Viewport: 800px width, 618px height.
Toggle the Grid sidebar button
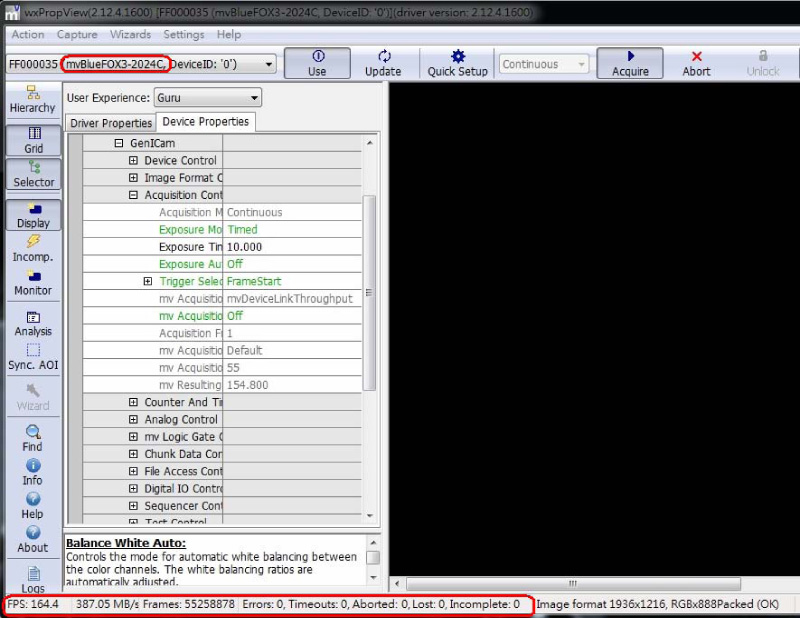tap(33, 140)
